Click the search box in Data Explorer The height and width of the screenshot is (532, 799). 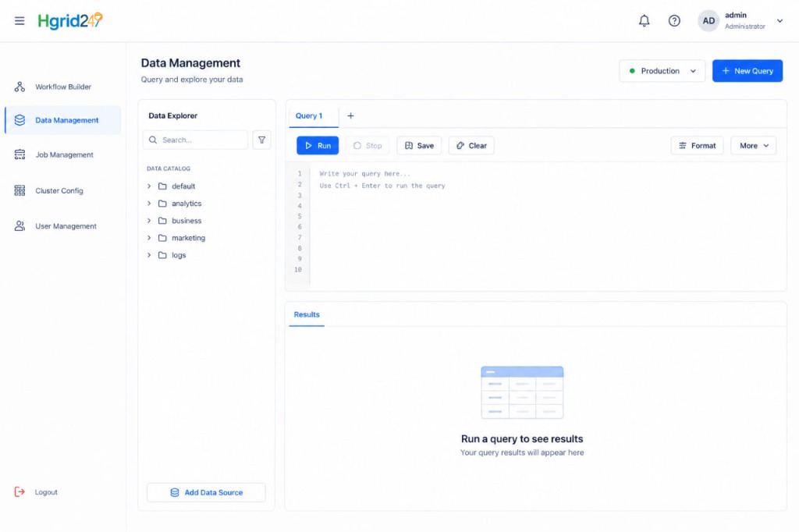(195, 140)
